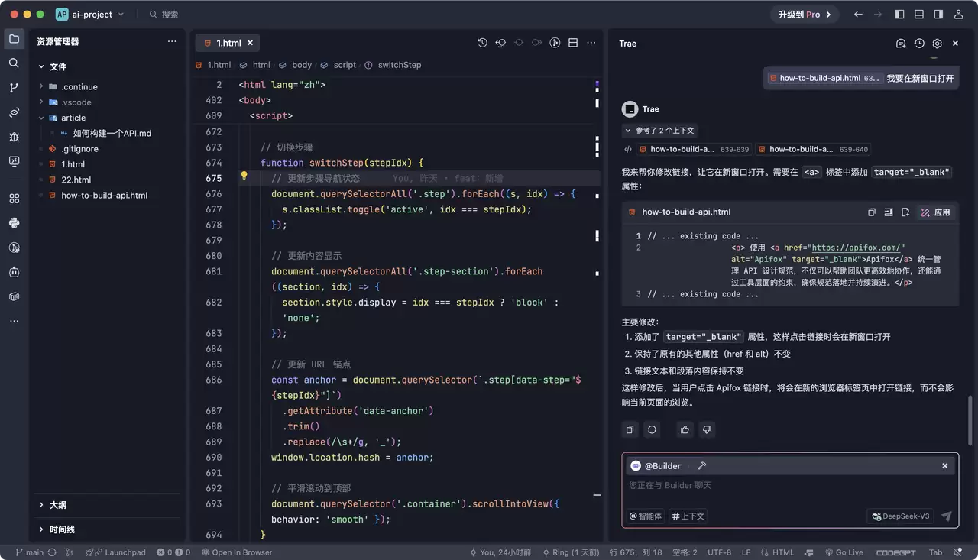Expand the 大纲 outline section
978x560 pixels.
coord(41,505)
